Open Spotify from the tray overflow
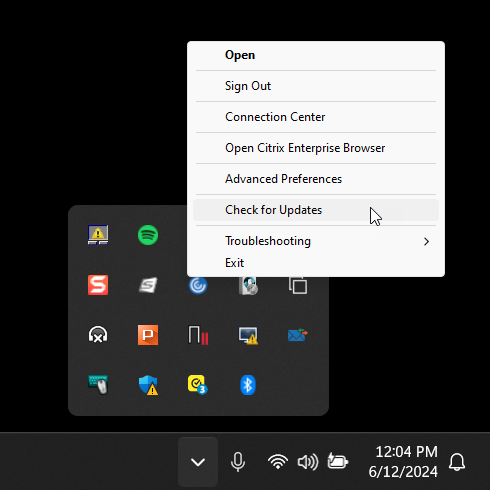This screenshot has width=490, height=490. pos(148,235)
